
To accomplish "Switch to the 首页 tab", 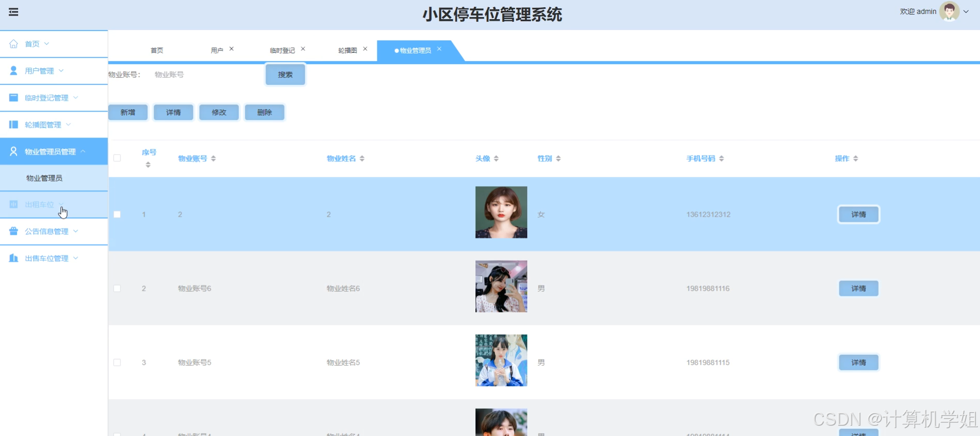I will point(157,50).
